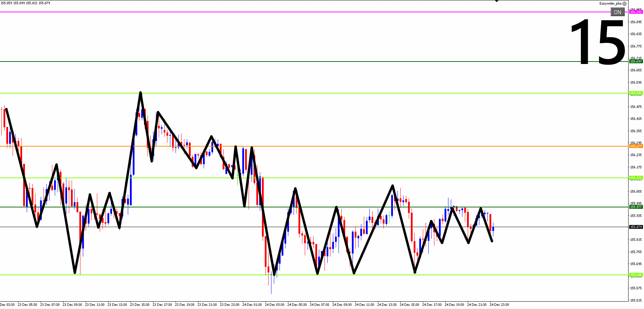Click the 24 Dec 21:30 time label
The image size is (644, 309).
pyautogui.click(x=477, y=305)
